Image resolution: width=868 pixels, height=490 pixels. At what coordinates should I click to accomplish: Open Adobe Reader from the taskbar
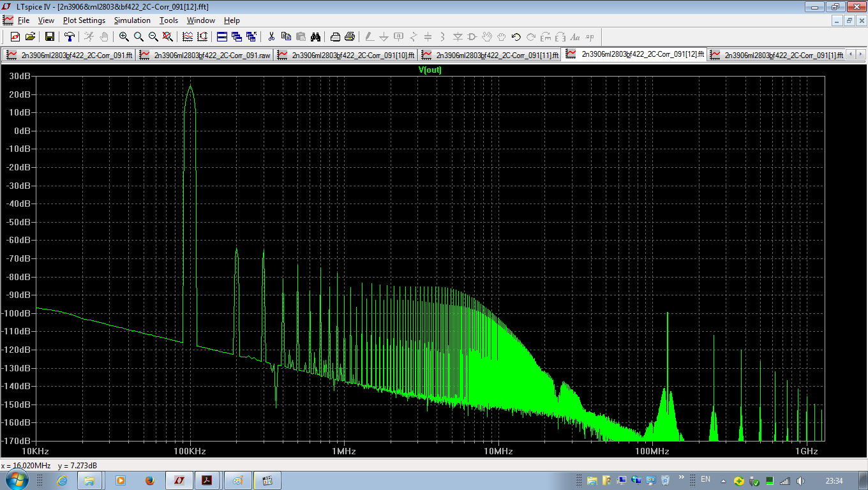click(207, 480)
